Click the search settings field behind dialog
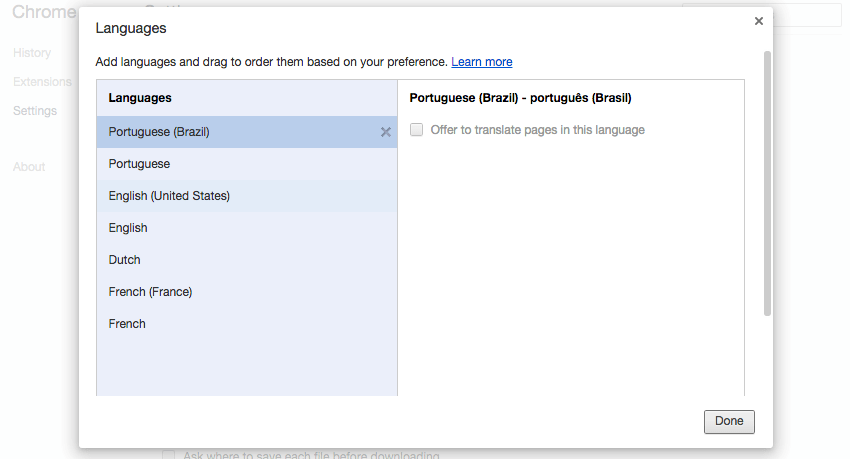 tap(810, 14)
